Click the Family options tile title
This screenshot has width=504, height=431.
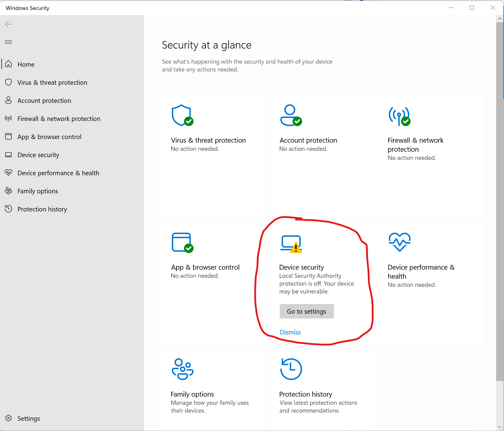(x=192, y=394)
